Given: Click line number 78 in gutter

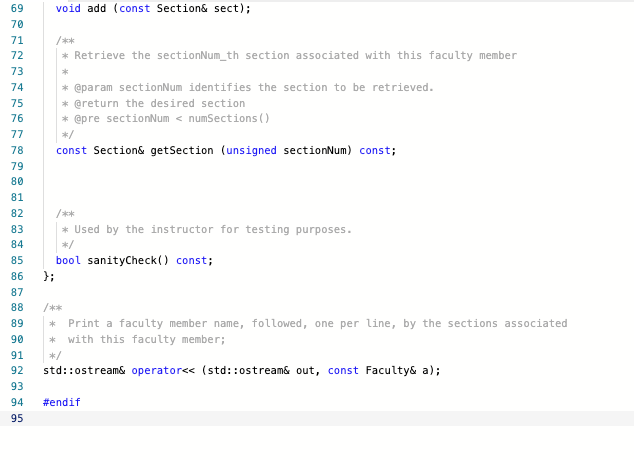Looking at the screenshot, I should tap(17, 150).
